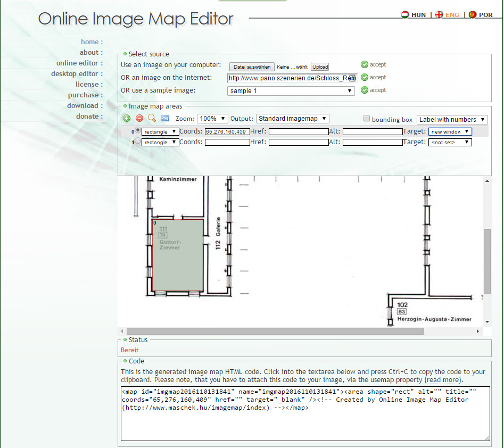Open the Output Standard imagemap dropdown
The width and height of the screenshot is (504, 448).
coord(292,119)
